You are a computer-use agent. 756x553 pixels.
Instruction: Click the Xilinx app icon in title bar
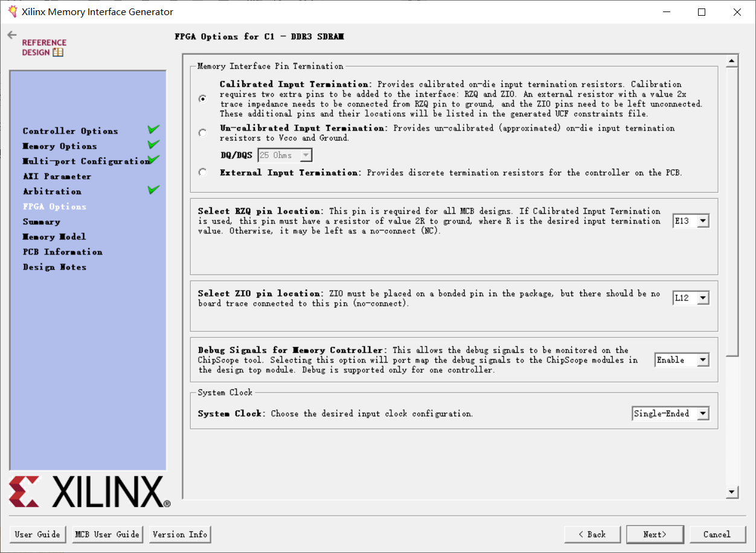12,11
